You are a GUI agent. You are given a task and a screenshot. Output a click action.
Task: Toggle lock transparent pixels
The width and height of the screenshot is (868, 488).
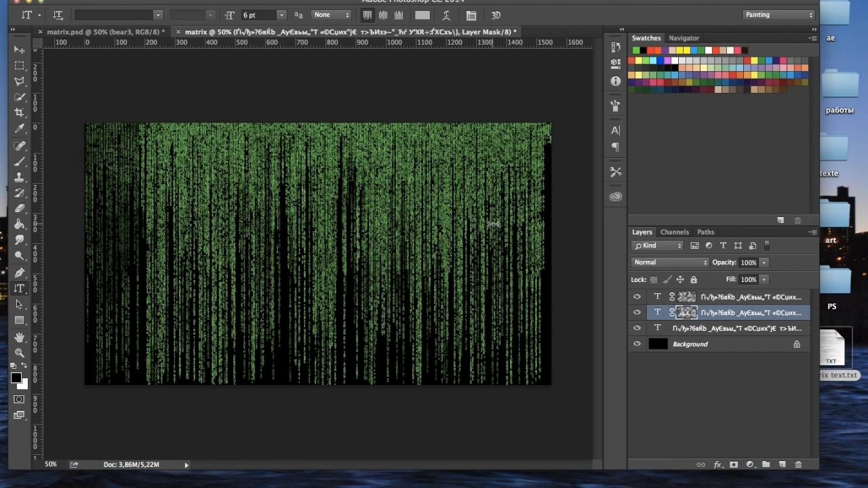click(654, 280)
